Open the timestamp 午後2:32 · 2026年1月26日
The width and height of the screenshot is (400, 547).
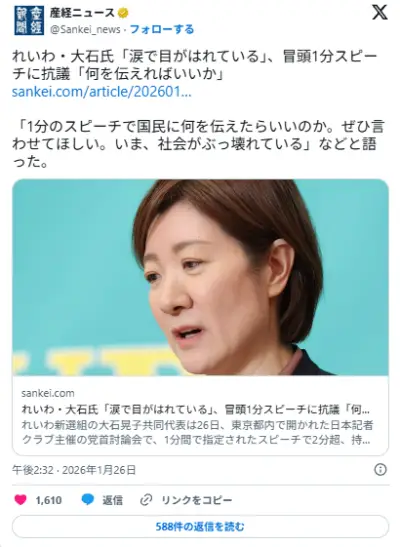click(74, 470)
